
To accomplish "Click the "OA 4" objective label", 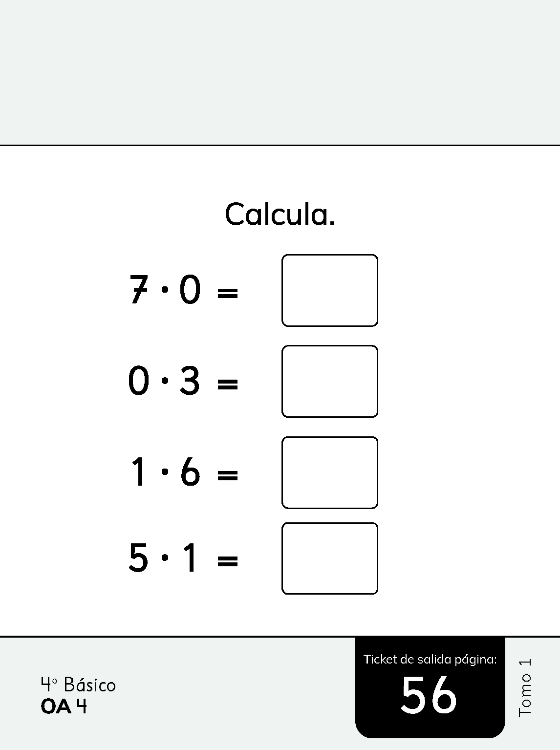I will pyautogui.click(x=64, y=707).
